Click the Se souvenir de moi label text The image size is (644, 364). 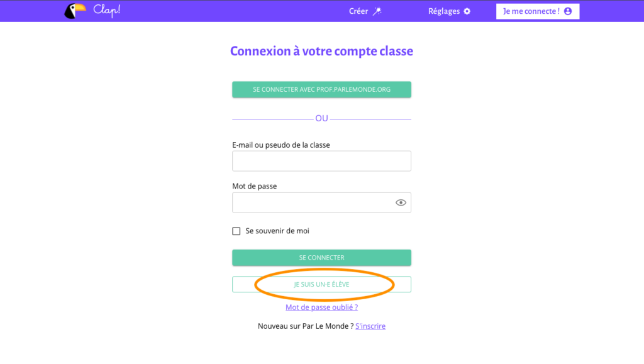pyautogui.click(x=277, y=231)
